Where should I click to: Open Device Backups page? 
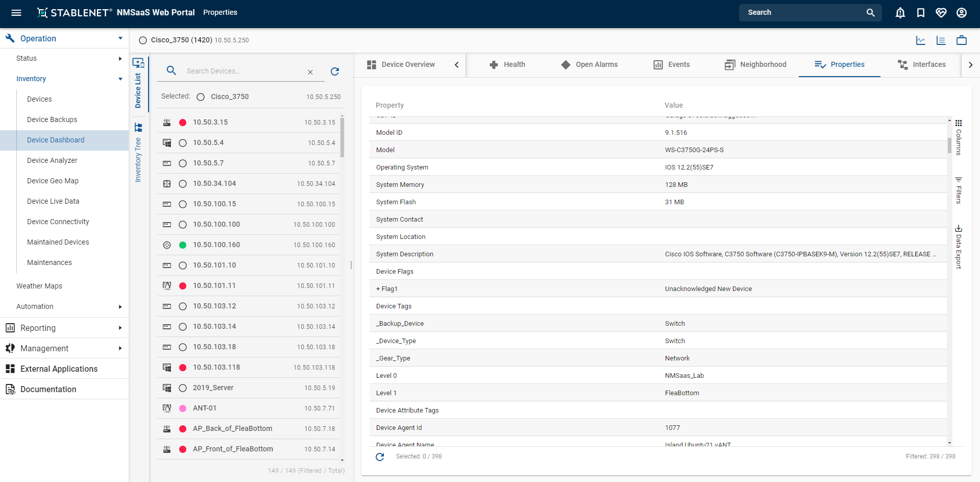[x=52, y=119]
